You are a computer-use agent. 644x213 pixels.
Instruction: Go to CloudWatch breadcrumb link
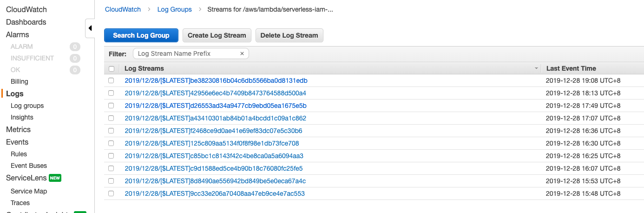[123, 9]
